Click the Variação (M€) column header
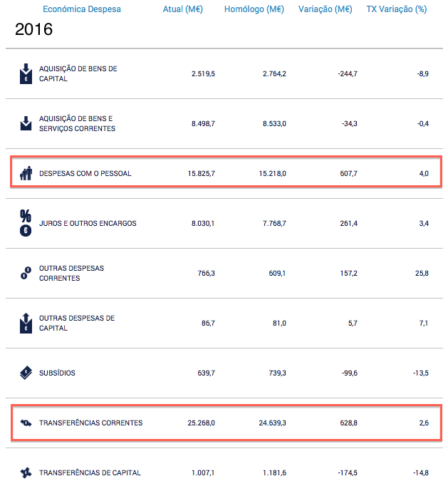This screenshot has height=486, width=448. (325, 9)
